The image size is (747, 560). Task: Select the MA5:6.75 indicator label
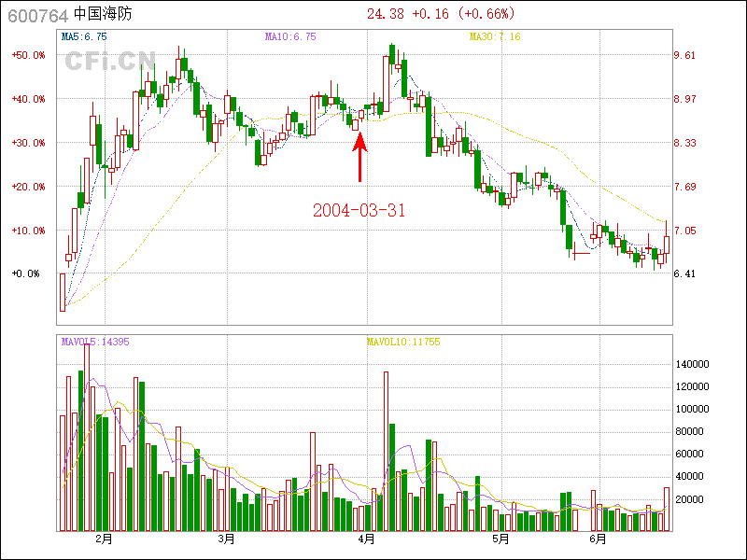(x=84, y=36)
